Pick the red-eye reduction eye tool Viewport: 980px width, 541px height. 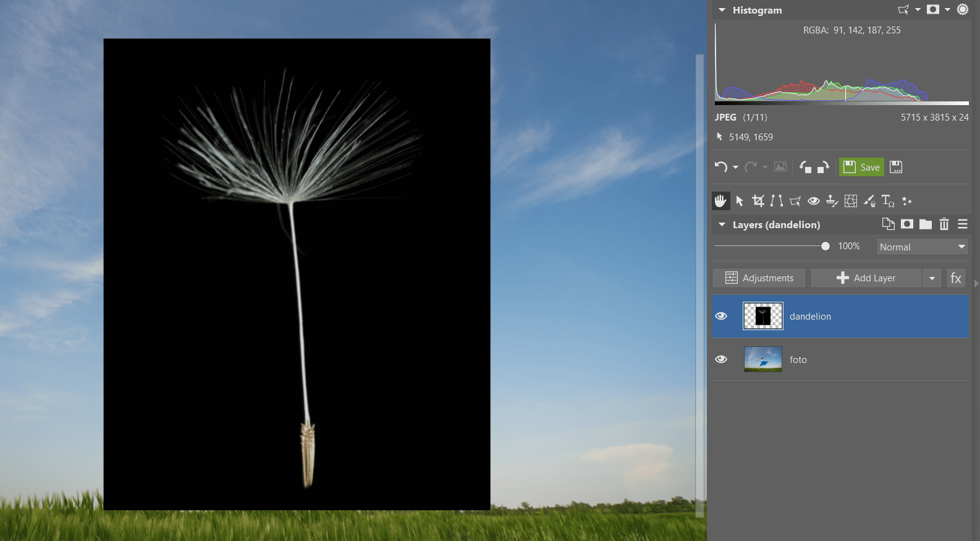coord(814,201)
